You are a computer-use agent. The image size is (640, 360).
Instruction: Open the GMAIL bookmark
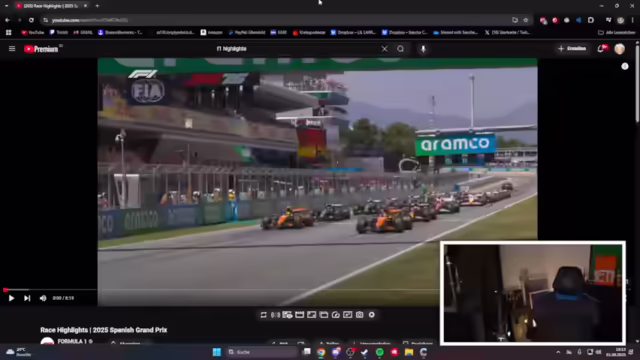(x=83, y=32)
